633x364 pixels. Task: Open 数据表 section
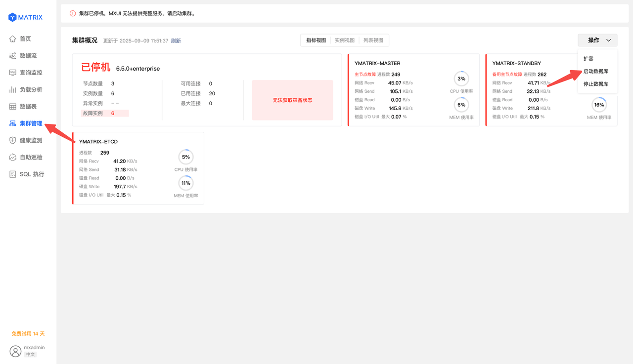(28, 106)
